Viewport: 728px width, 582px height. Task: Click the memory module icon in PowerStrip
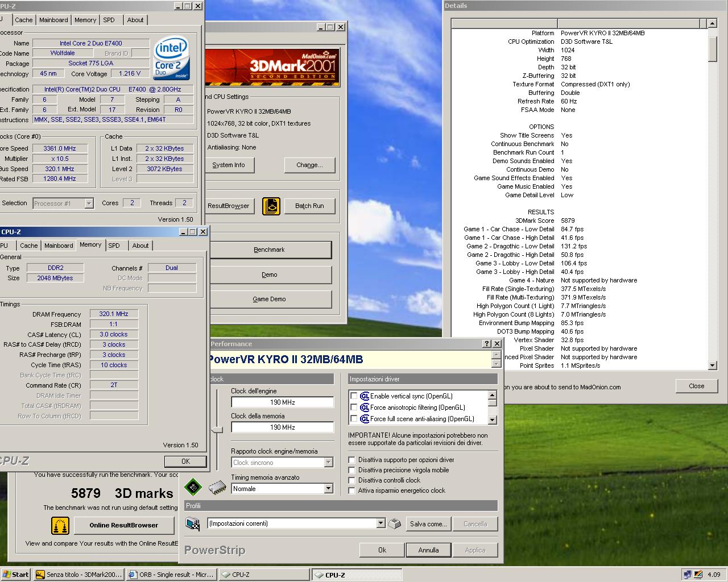click(x=217, y=488)
